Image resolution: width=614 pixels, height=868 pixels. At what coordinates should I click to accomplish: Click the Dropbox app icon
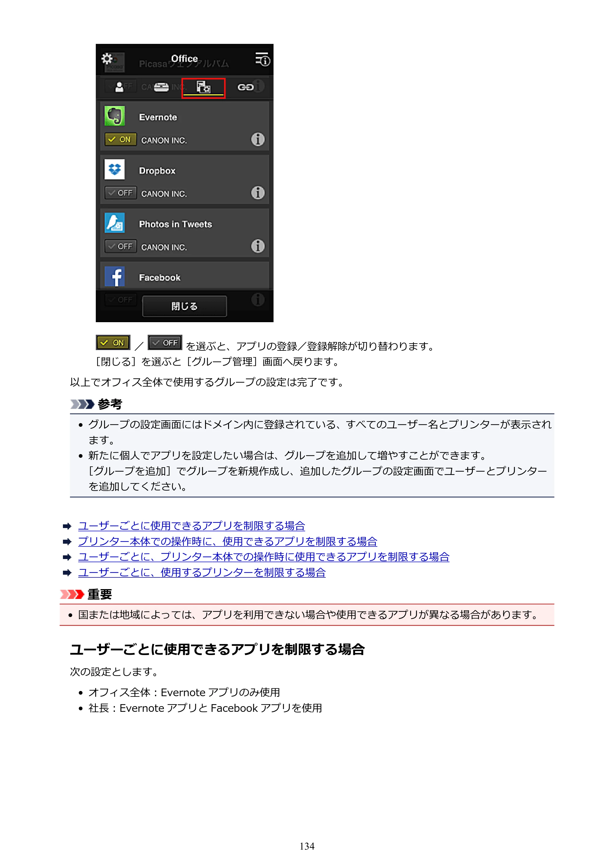pos(115,169)
